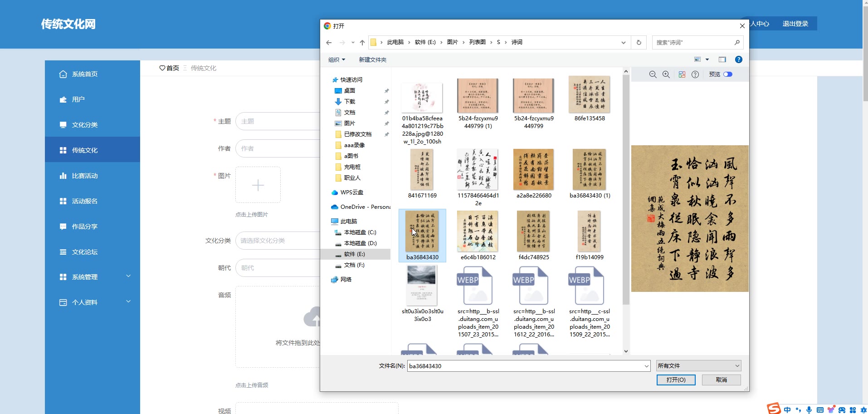This screenshot has width=868, height=414.
Task: Select 桌面 in navigation pane
Action: [x=349, y=91]
